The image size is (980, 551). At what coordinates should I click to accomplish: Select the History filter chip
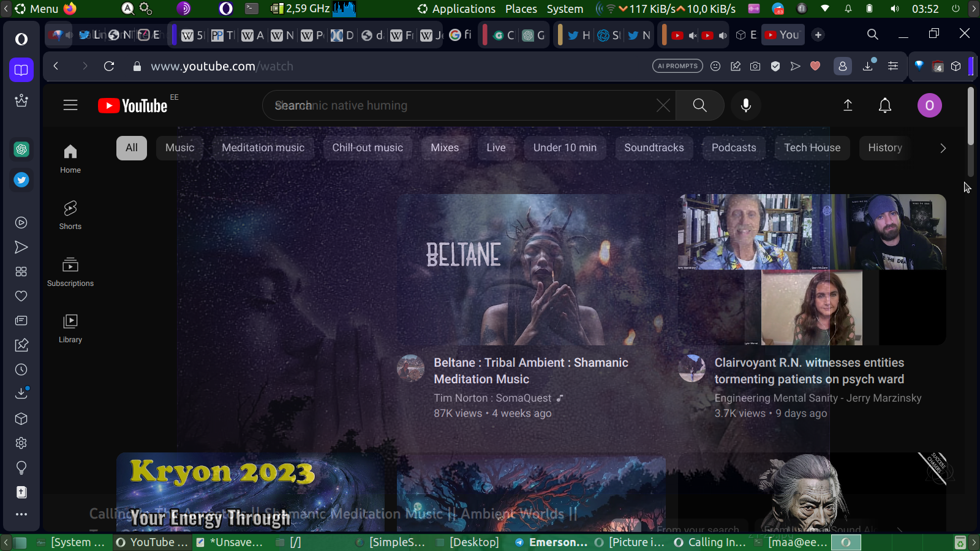tap(885, 148)
